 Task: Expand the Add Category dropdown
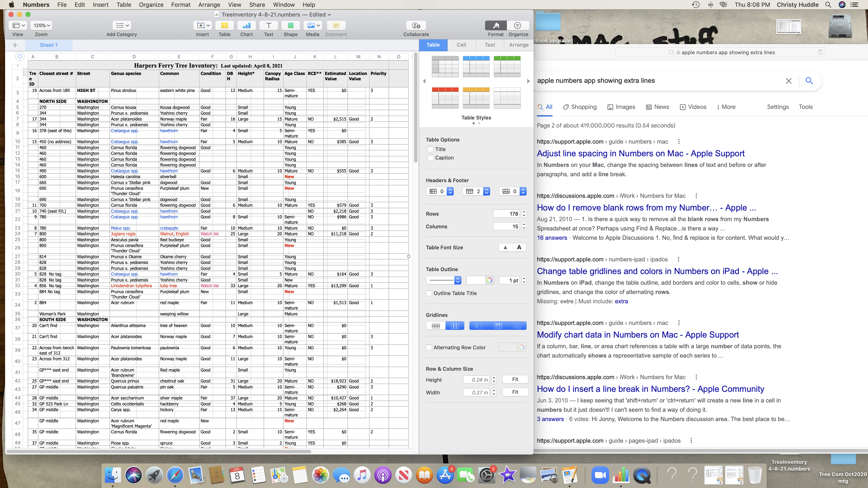coord(122,26)
